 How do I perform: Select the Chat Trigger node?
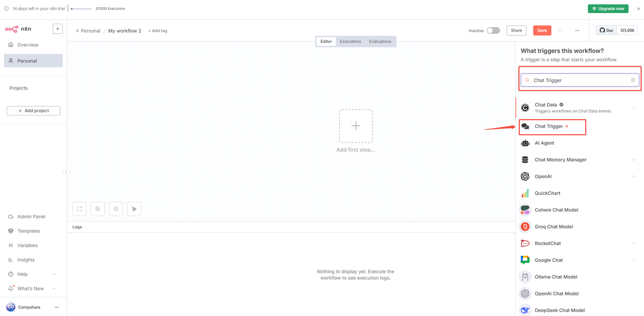(580, 127)
